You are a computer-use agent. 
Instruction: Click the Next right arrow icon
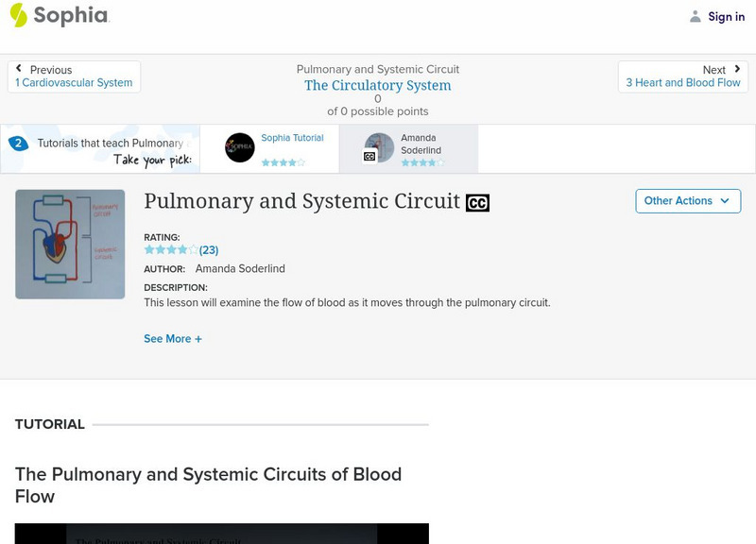[736, 69]
